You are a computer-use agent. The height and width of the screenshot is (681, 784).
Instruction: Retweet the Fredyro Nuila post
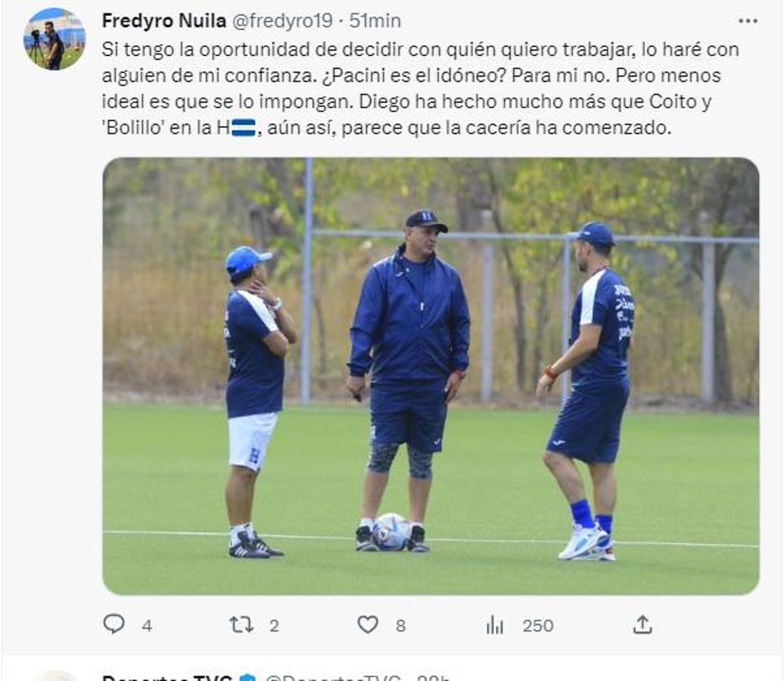coord(241,624)
